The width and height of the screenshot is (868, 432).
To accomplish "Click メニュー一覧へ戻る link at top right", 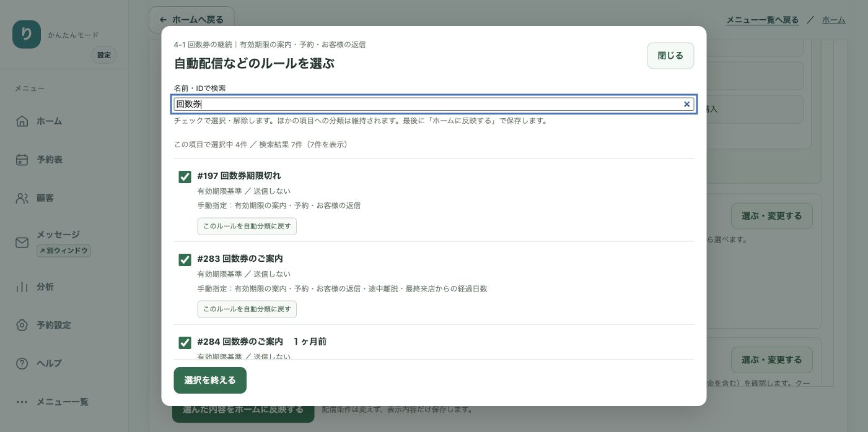I will (x=762, y=20).
